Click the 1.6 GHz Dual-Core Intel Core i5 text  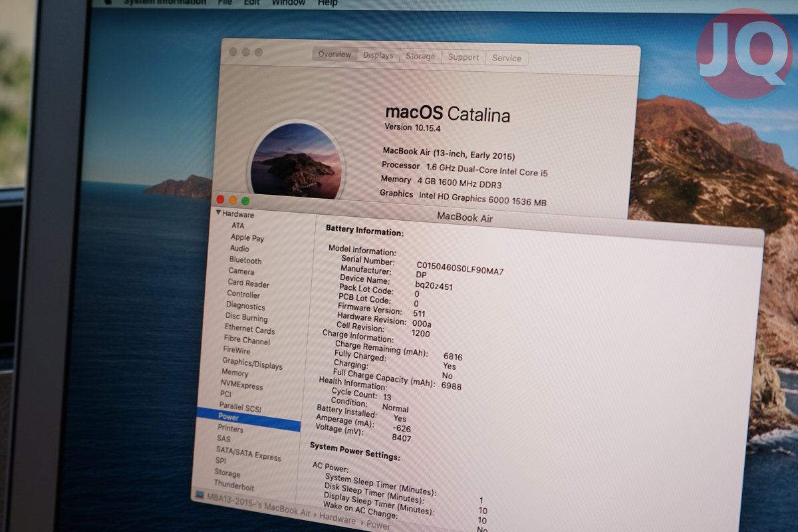pos(487,170)
